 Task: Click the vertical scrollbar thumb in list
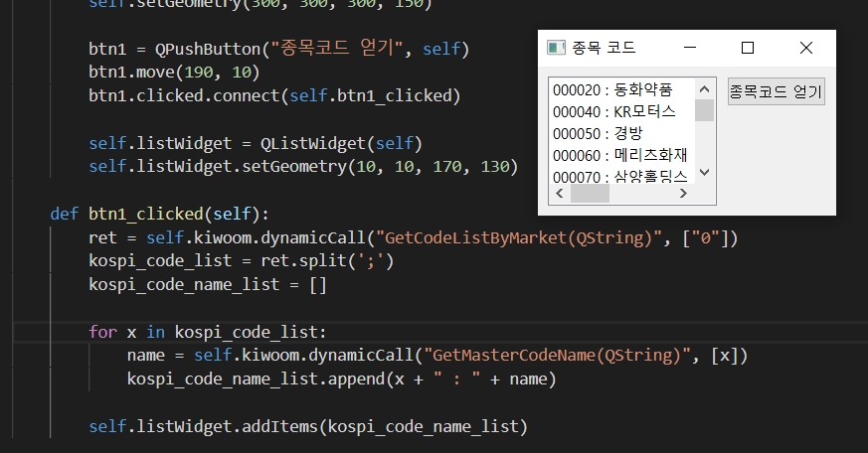tap(704, 110)
